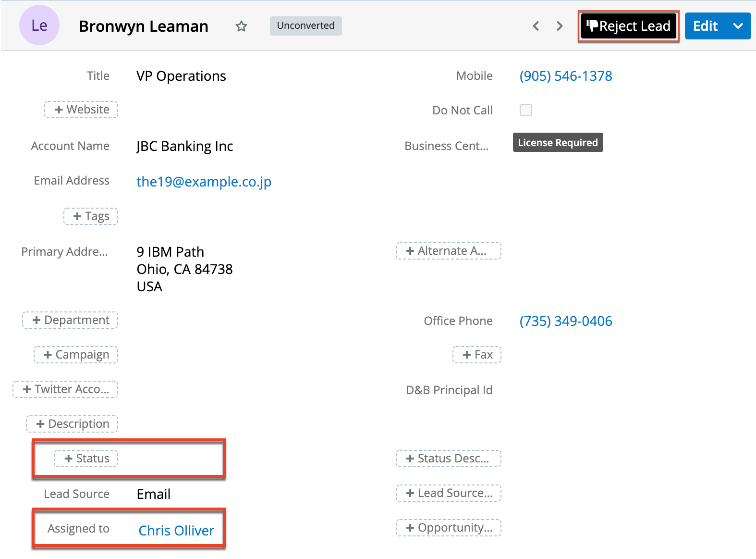Open assigned user Chris Olliver

pyautogui.click(x=176, y=530)
